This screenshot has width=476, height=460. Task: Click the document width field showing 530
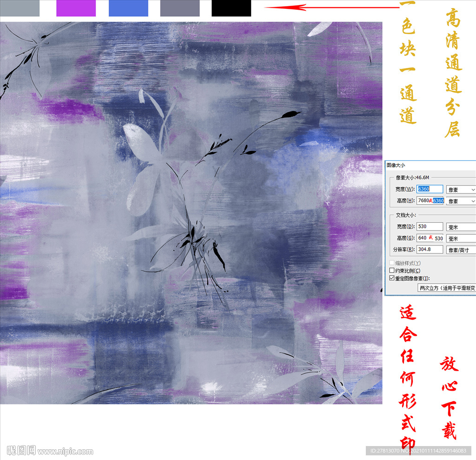coord(430,227)
